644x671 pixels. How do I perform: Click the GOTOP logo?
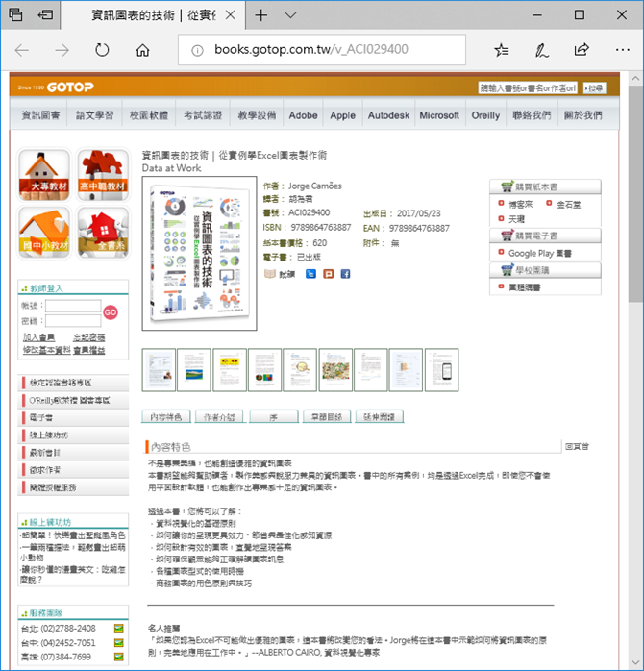[x=70, y=87]
